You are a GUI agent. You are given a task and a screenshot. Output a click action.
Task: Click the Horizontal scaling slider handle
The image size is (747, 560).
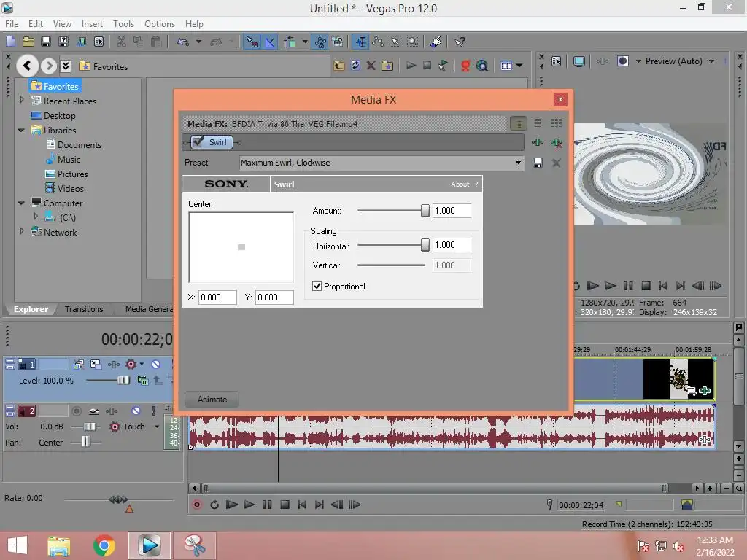(425, 245)
